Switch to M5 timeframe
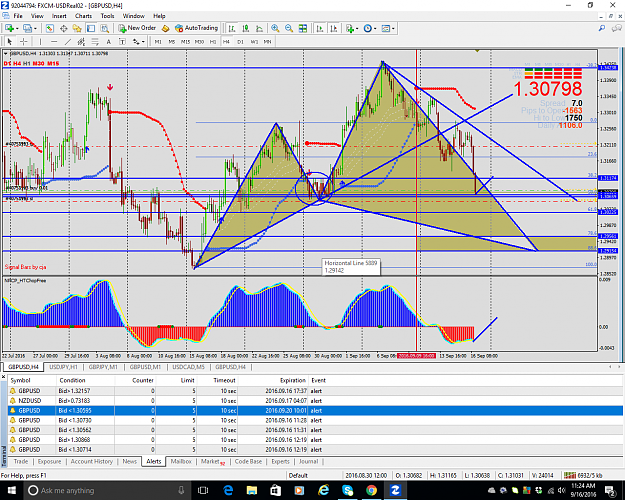625x500 pixels. coord(171,41)
